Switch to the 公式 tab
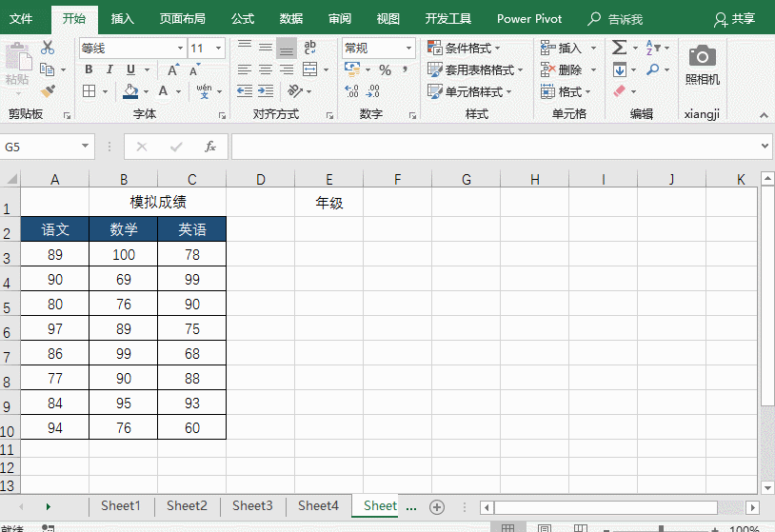This screenshot has width=775, height=532. pos(243,19)
